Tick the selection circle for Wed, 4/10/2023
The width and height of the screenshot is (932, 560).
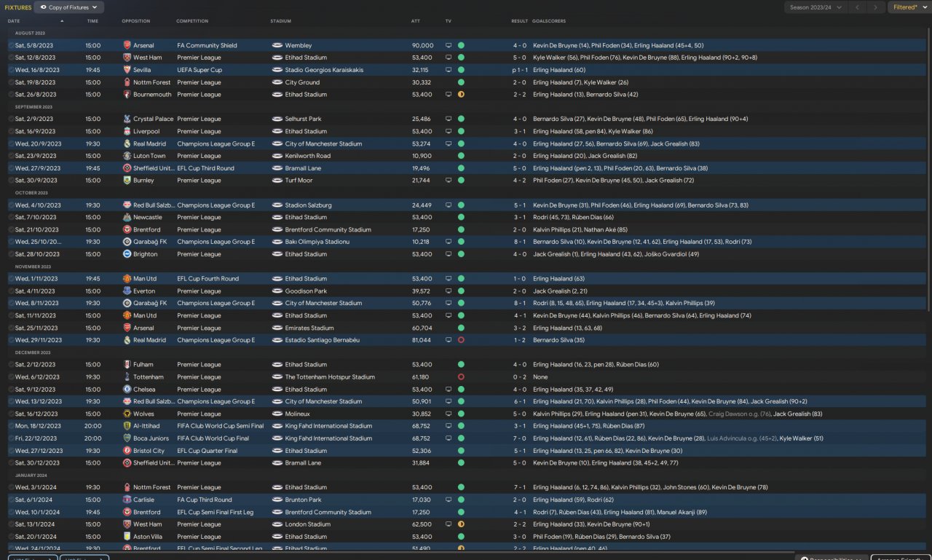[11, 205]
